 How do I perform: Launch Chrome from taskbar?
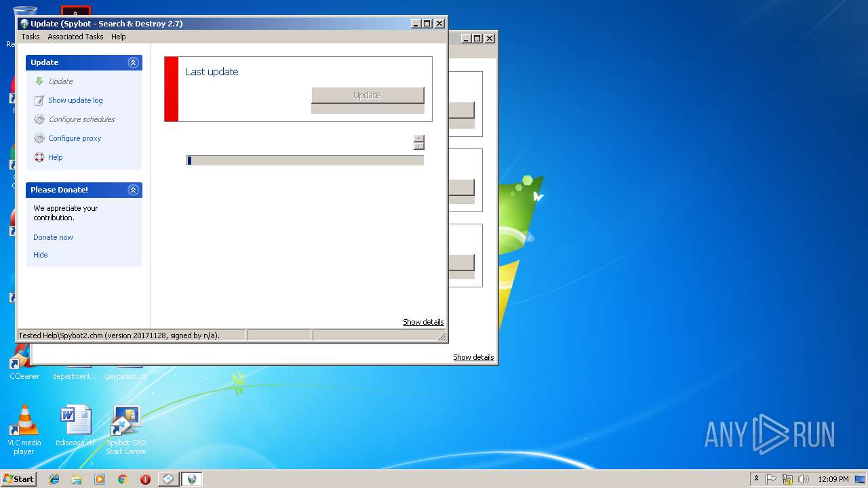coord(122,479)
